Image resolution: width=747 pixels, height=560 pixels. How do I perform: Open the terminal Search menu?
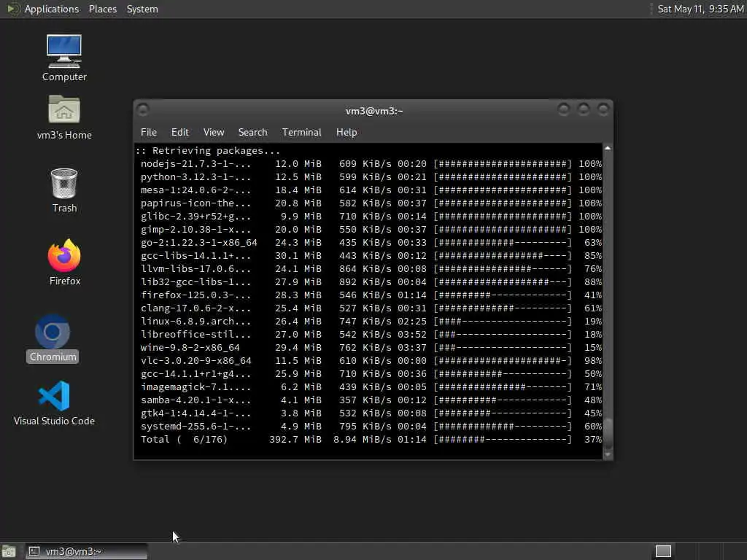point(252,133)
